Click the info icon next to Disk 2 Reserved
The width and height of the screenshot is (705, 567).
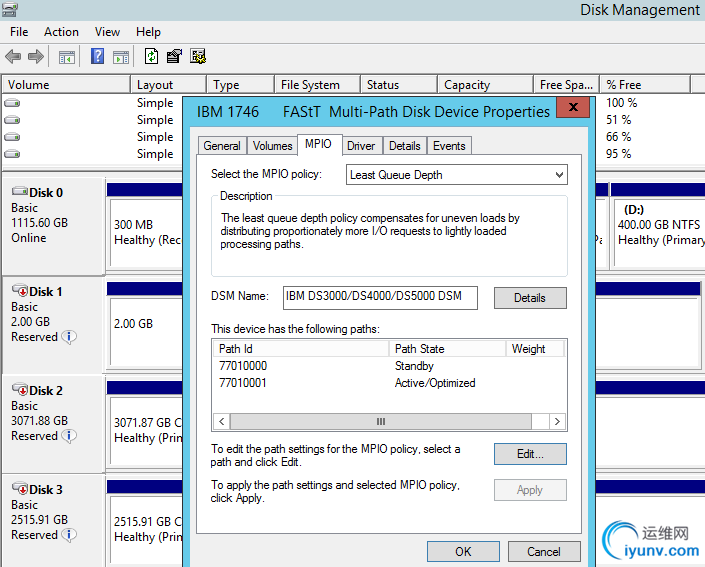pyautogui.click(x=69, y=436)
